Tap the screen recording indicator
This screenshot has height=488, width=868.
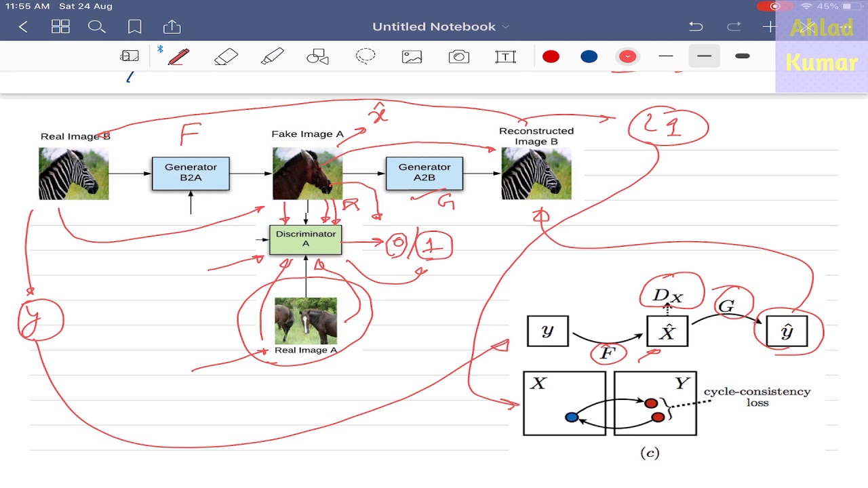point(776,7)
